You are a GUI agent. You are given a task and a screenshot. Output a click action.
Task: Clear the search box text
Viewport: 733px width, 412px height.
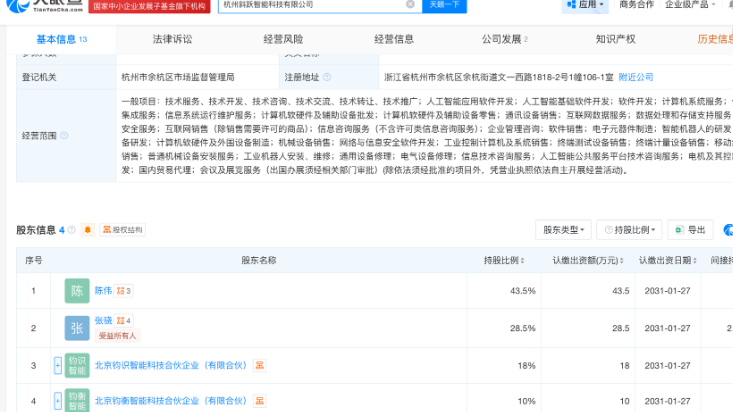coord(410,4)
